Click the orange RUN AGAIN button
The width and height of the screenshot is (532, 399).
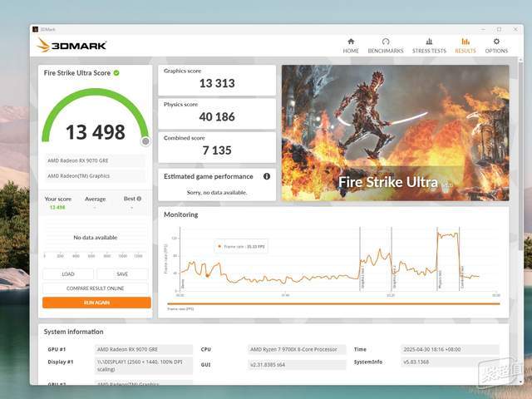point(96,303)
